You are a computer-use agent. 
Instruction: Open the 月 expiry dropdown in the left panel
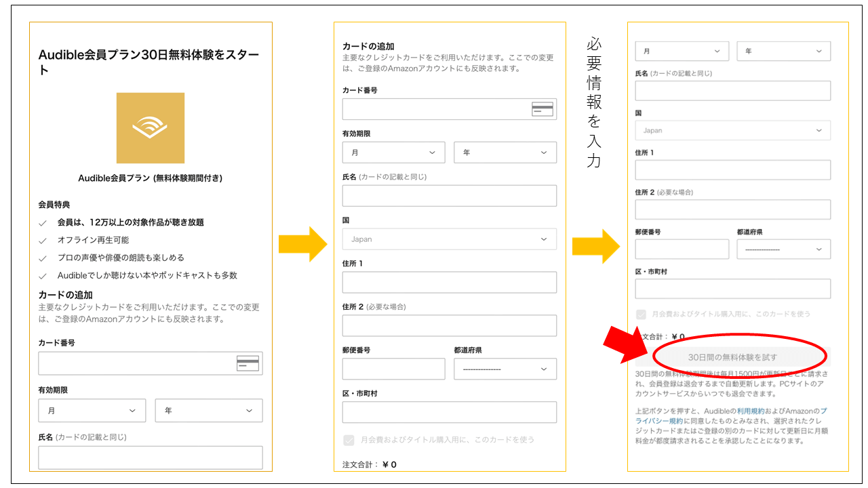[92, 411]
